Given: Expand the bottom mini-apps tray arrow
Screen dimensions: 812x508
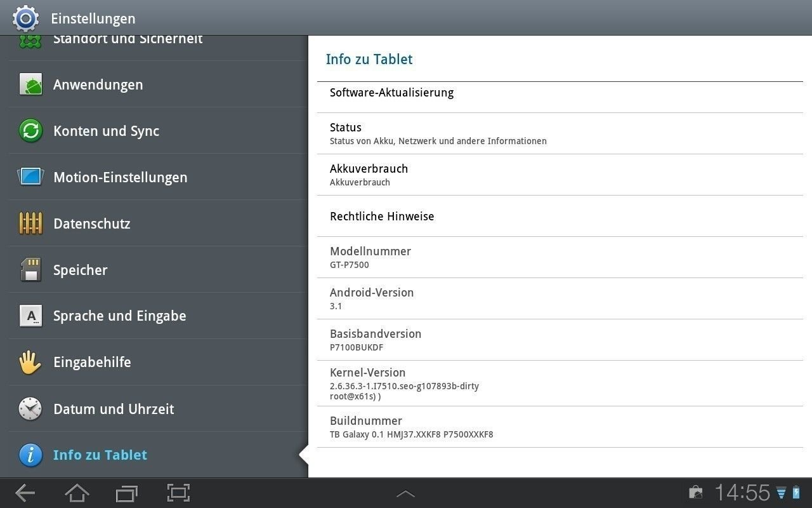Looking at the screenshot, I should pyautogui.click(x=406, y=493).
